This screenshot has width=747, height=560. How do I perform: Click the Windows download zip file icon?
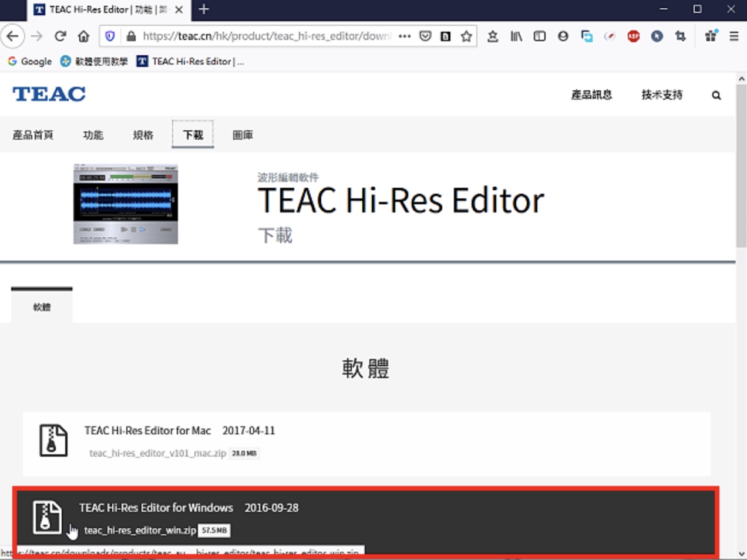[x=47, y=517]
